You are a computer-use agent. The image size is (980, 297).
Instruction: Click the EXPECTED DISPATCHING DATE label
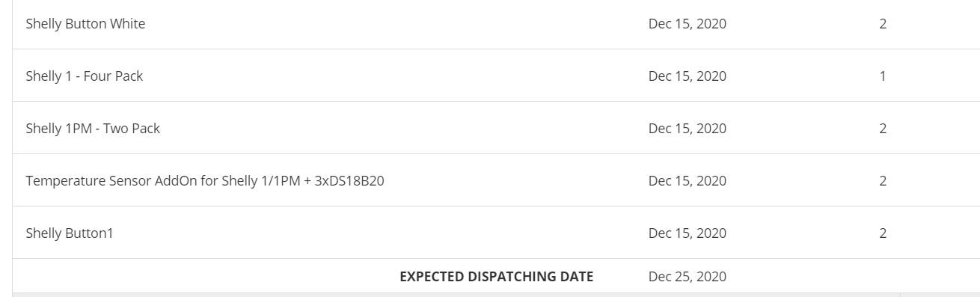point(497,277)
